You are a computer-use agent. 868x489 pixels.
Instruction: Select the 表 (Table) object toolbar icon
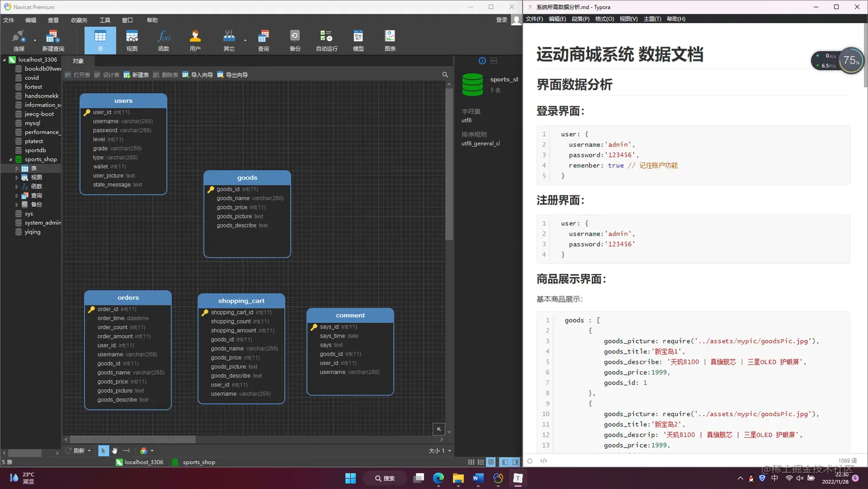[100, 40]
